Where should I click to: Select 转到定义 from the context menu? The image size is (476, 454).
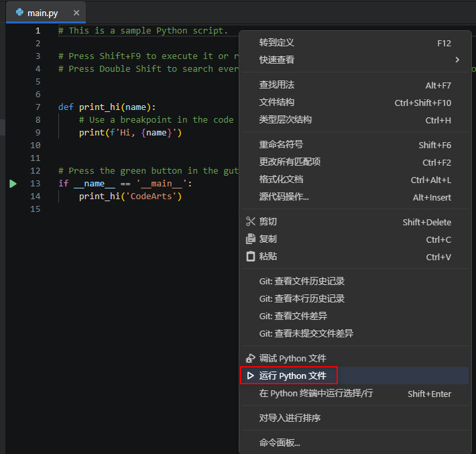[277, 43]
